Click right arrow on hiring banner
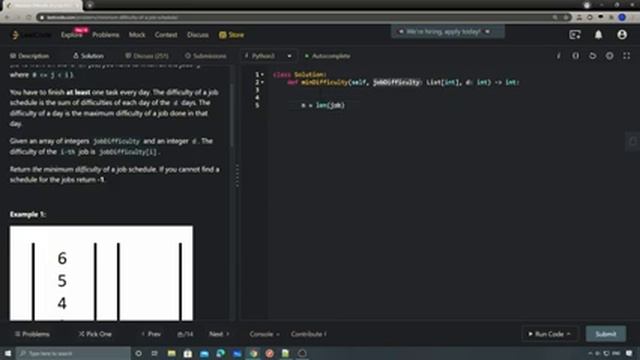This screenshot has height=360, width=640. point(487,31)
